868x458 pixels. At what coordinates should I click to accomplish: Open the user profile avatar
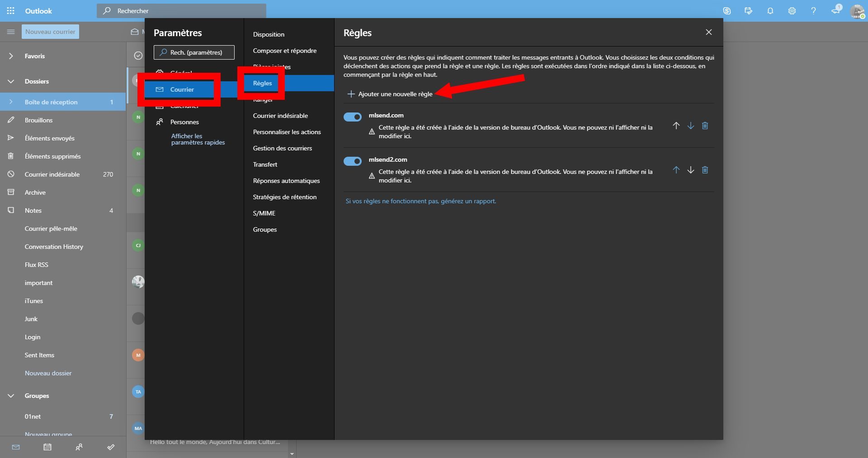(x=857, y=11)
